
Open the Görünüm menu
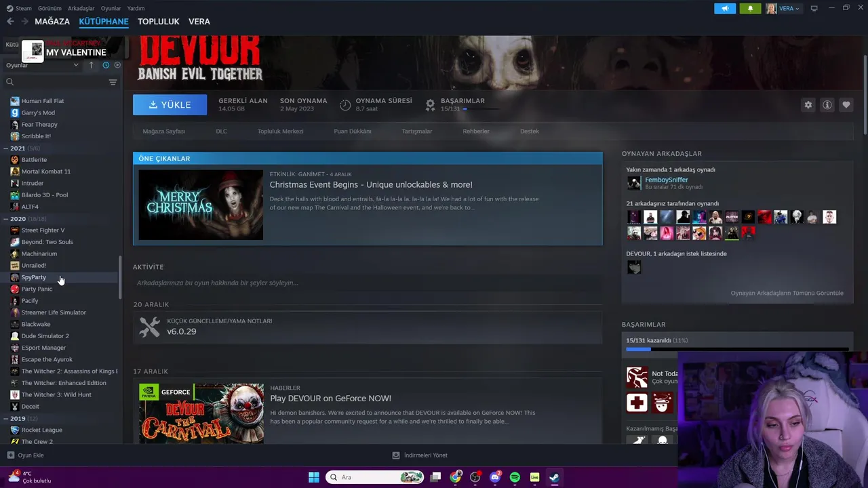(x=50, y=8)
